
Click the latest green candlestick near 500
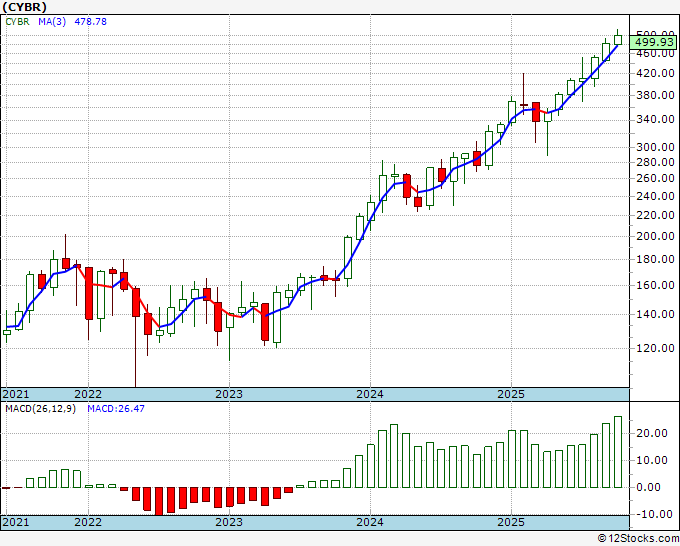(x=618, y=39)
